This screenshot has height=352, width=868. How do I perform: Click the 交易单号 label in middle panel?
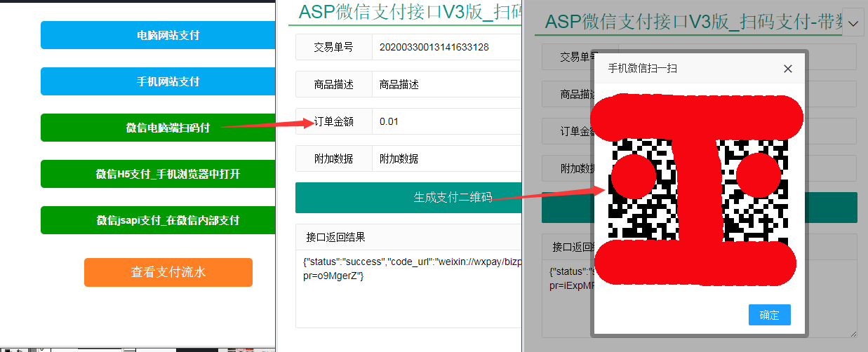[x=334, y=47]
